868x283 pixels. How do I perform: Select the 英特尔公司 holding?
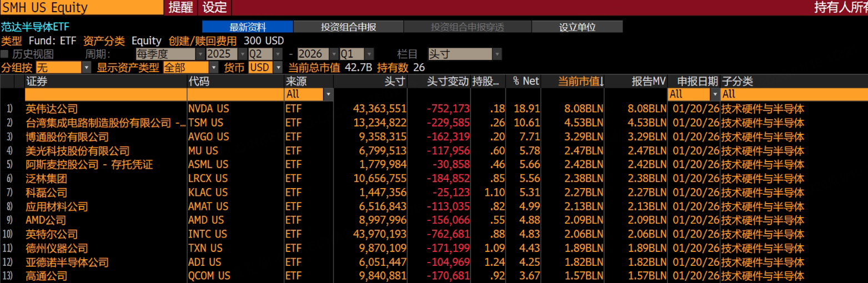tap(52, 234)
